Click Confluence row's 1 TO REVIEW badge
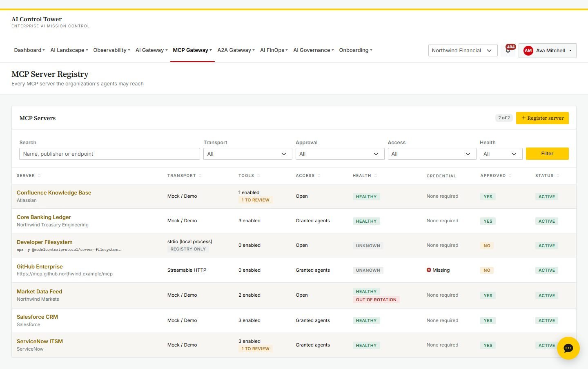 coord(255,200)
